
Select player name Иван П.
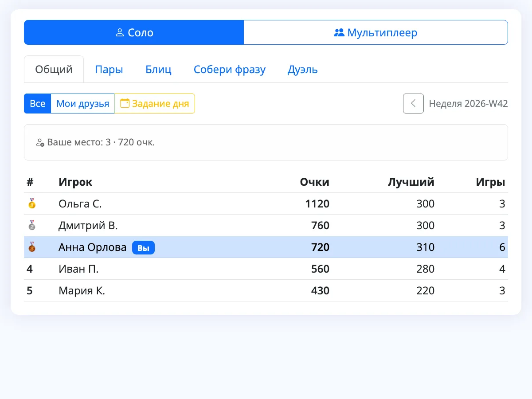click(78, 269)
